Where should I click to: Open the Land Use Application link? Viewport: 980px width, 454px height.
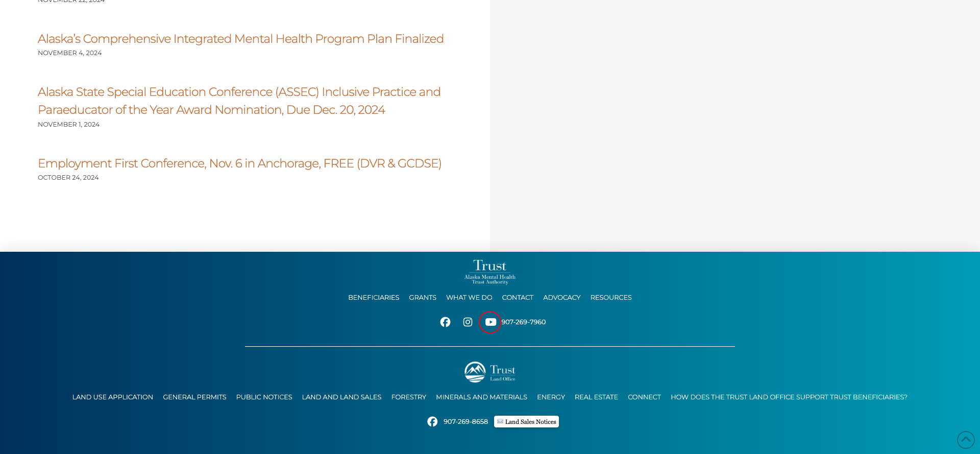113,397
